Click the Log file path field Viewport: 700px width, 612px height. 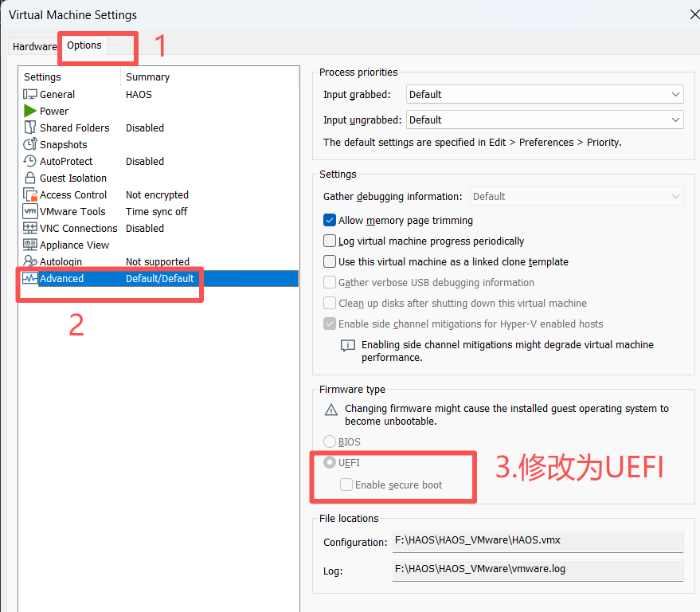click(x=538, y=570)
